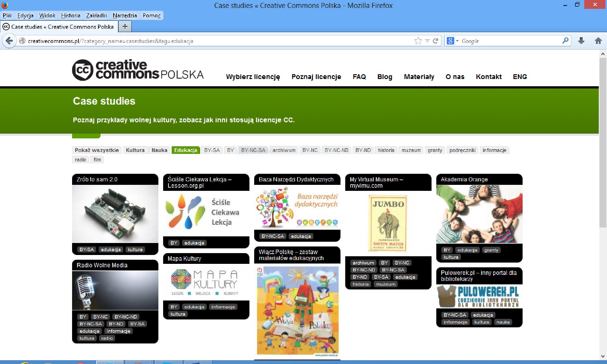
Task: Click the reload page icon
Action: (436, 41)
